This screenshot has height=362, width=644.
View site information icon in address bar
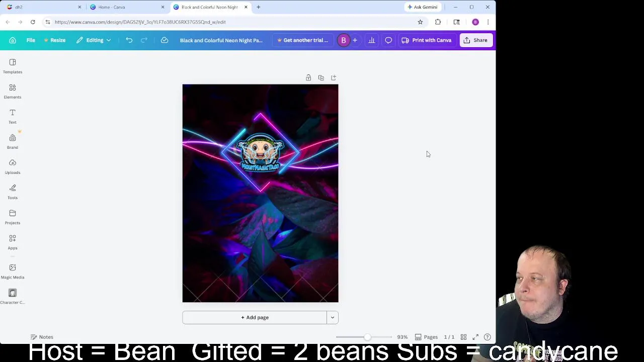tap(48, 22)
